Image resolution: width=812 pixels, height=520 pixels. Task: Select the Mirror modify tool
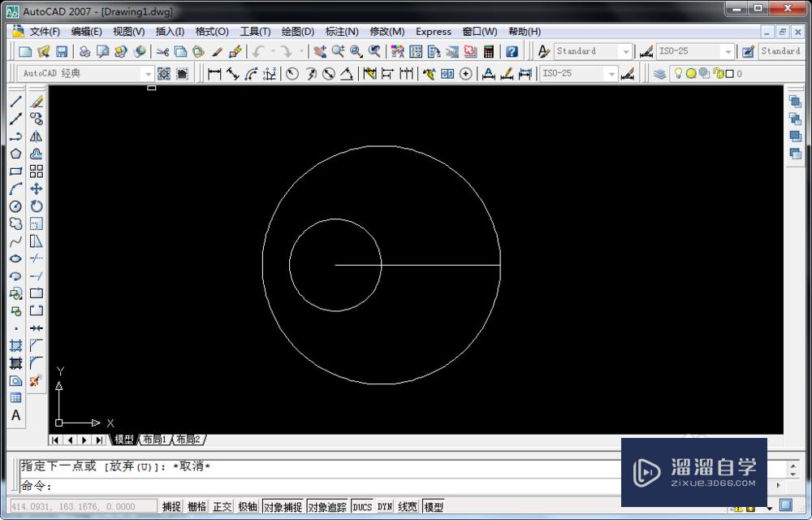coord(37,136)
